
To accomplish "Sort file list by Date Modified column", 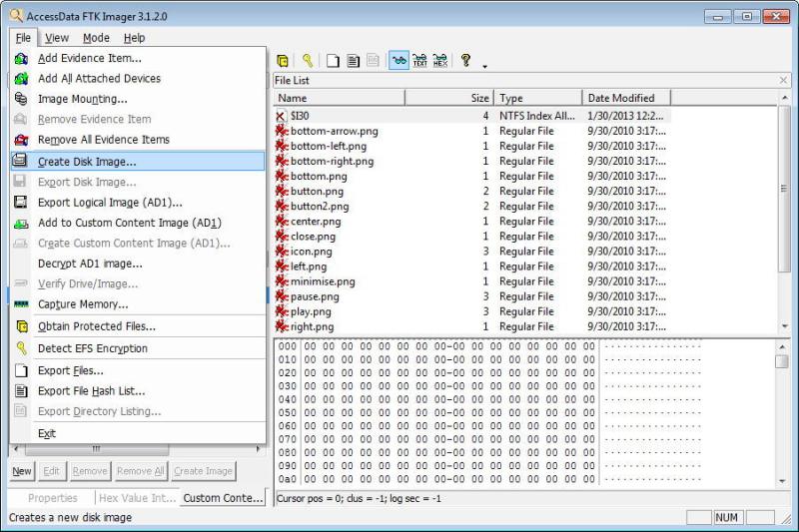I will tap(627, 98).
